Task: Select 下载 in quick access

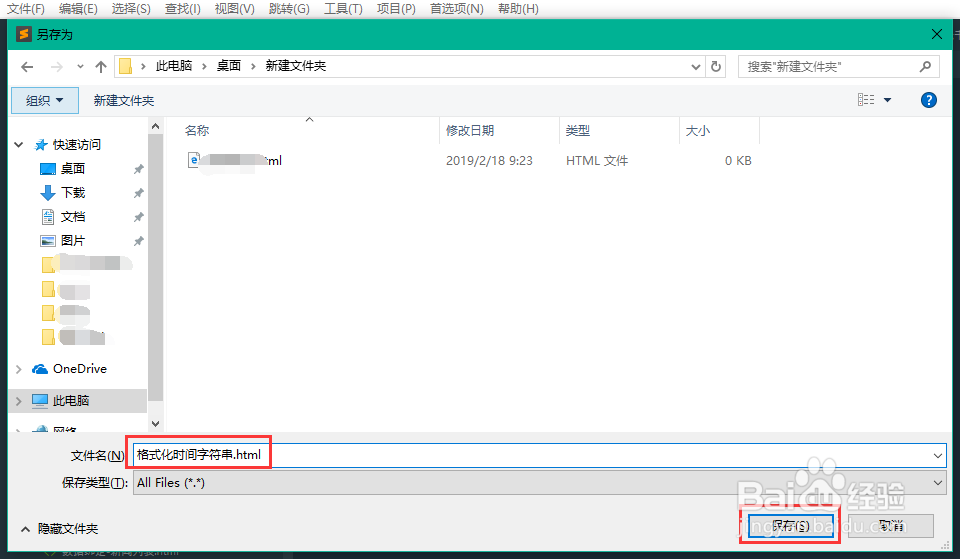Action: (x=73, y=193)
